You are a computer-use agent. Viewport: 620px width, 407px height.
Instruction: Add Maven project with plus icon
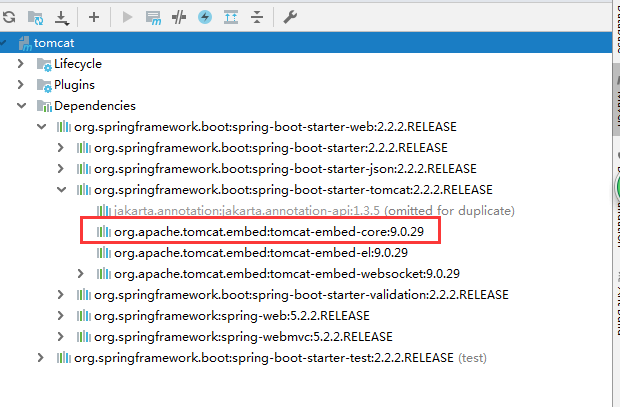pyautogui.click(x=94, y=17)
